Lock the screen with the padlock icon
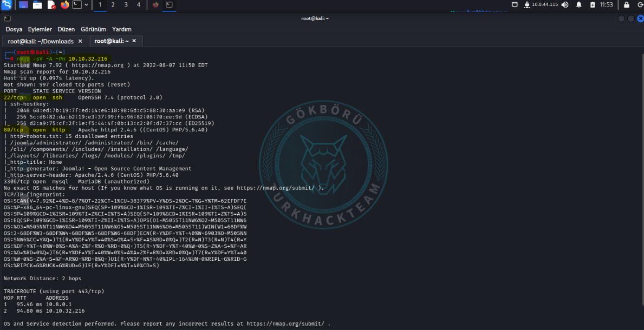The image size is (644, 330). pyautogui.click(x=626, y=5)
